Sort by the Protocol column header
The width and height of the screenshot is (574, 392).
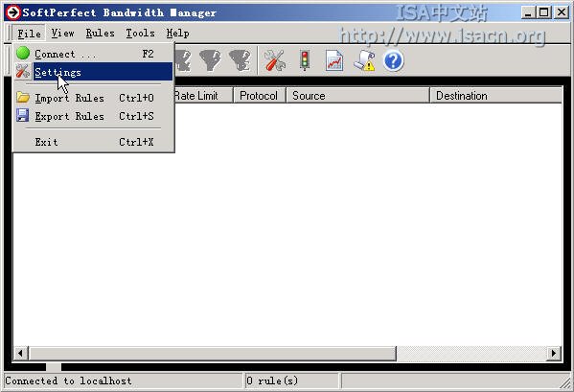coord(259,96)
